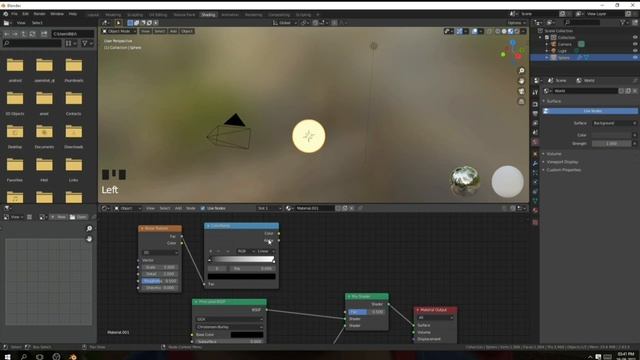
Task: Open the File menu
Action: pos(14,14)
